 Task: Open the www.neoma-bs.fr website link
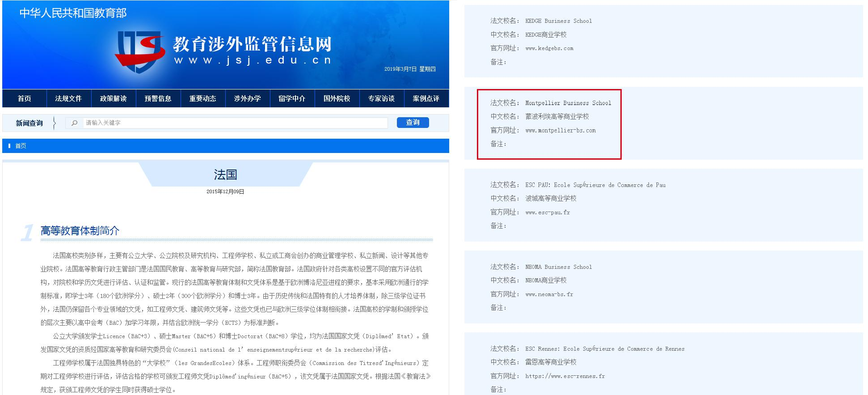[x=549, y=294]
